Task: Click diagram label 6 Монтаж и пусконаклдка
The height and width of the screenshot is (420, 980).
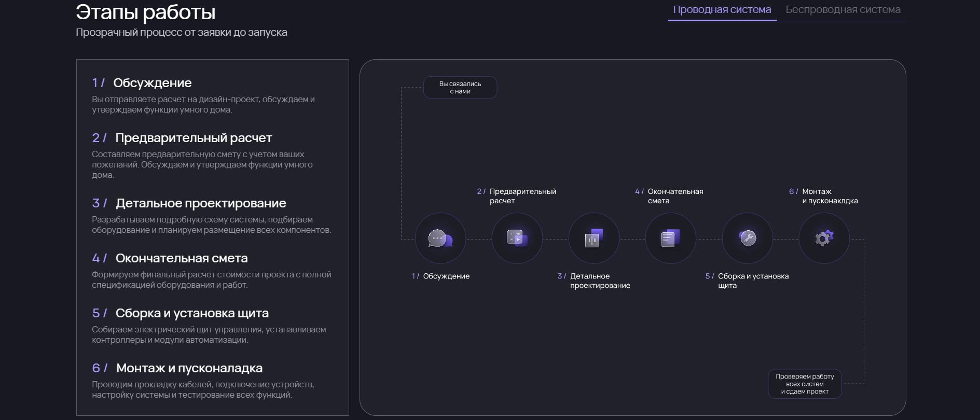Action: 823,196
